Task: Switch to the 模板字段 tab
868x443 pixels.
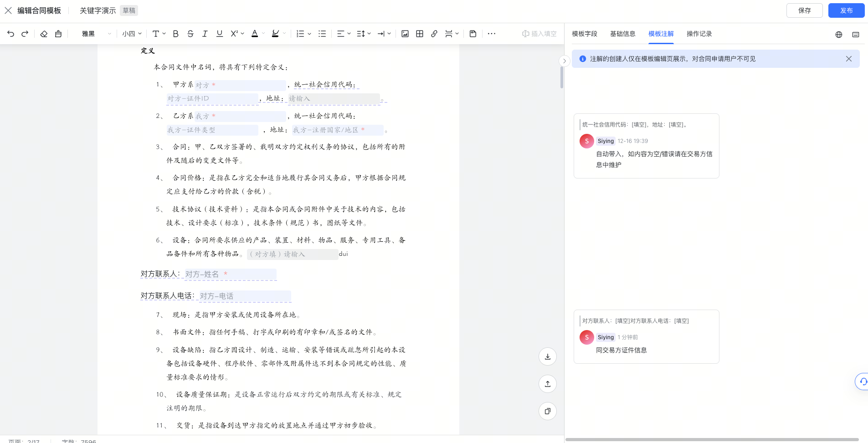Action: pyautogui.click(x=585, y=33)
